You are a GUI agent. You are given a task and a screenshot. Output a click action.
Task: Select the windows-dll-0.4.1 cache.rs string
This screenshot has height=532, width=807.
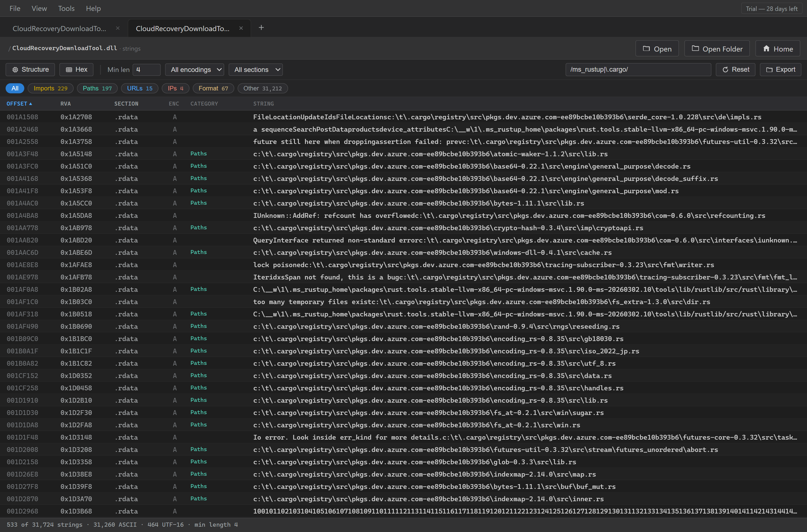tap(432, 253)
